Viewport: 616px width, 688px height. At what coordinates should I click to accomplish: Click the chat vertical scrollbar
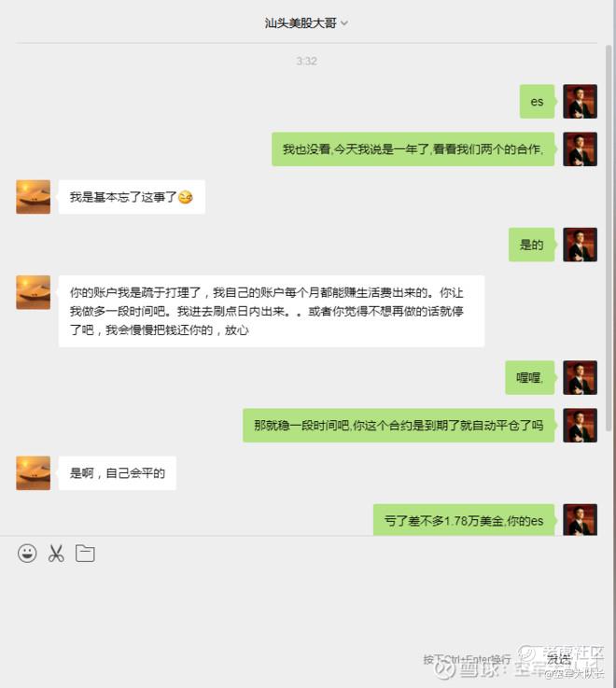(609, 237)
